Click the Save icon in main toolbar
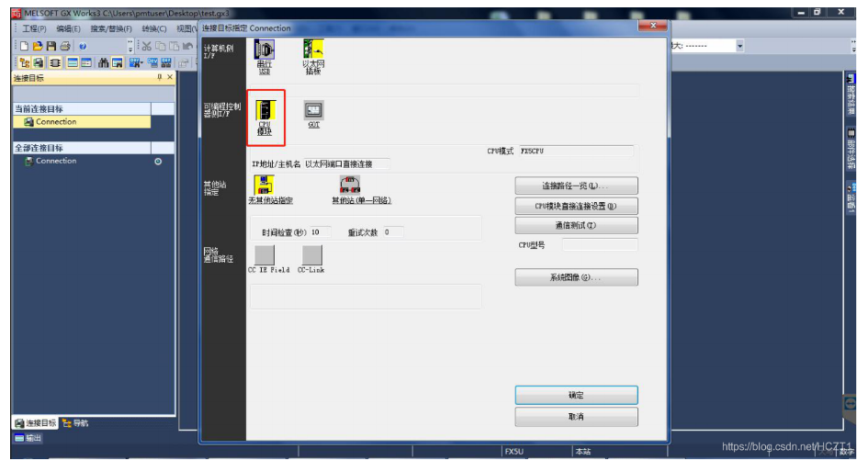Image resolution: width=868 pixels, height=472 pixels. (x=51, y=46)
